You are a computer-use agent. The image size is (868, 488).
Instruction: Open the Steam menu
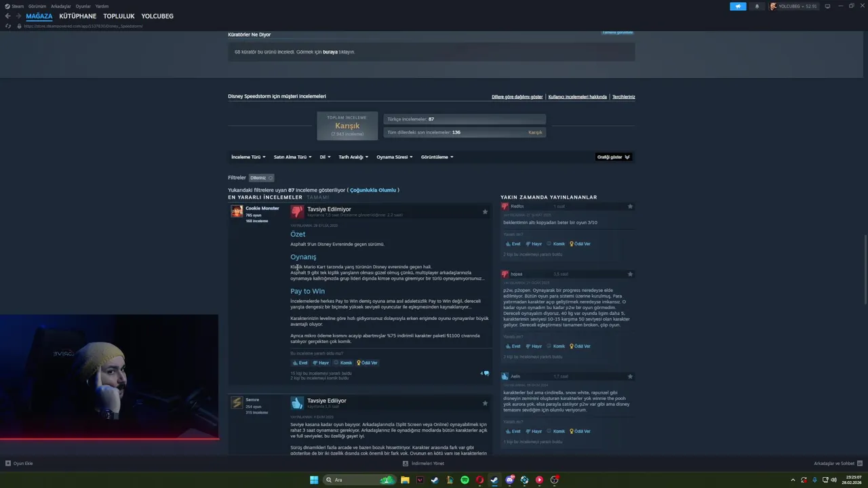[14, 6]
